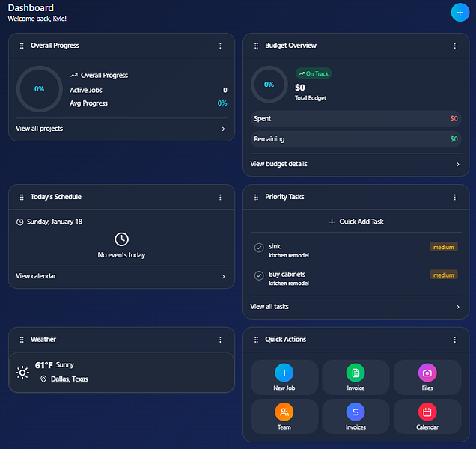Grab the Budget Overview card drag handle
This screenshot has height=449, width=476.
(256, 46)
